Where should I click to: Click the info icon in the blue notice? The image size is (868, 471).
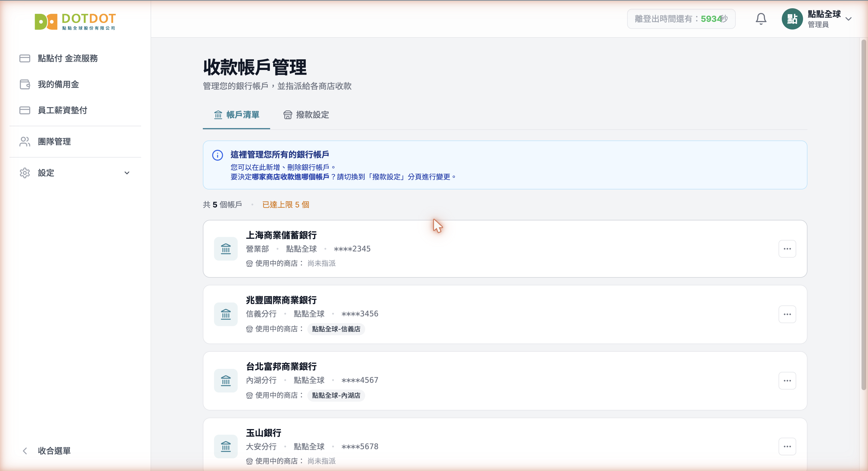pos(217,155)
